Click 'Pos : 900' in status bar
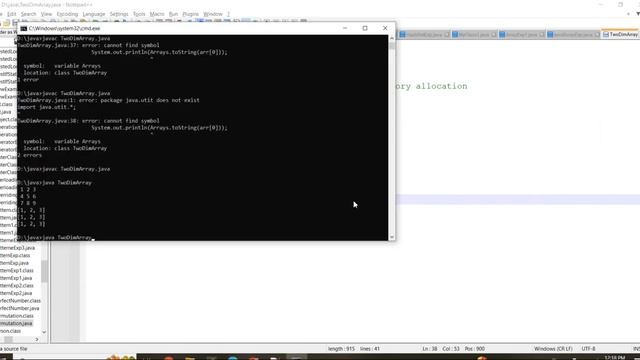 475,349
